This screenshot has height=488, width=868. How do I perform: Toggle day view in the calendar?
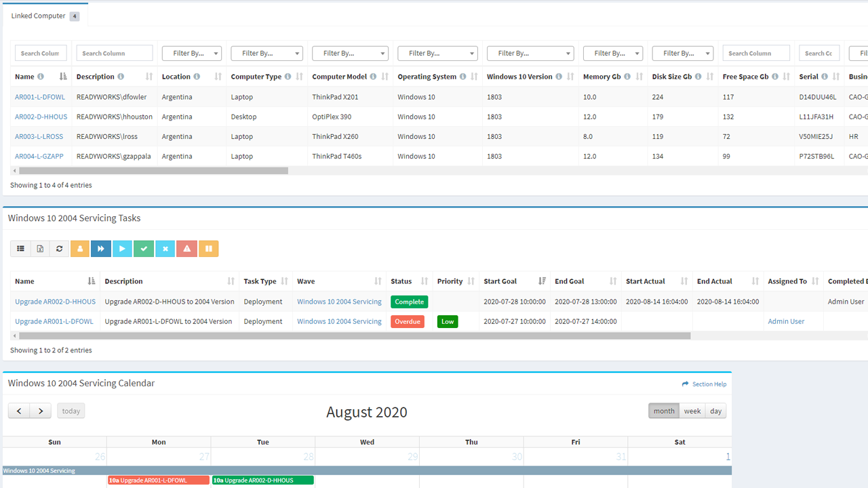click(715, 410)
